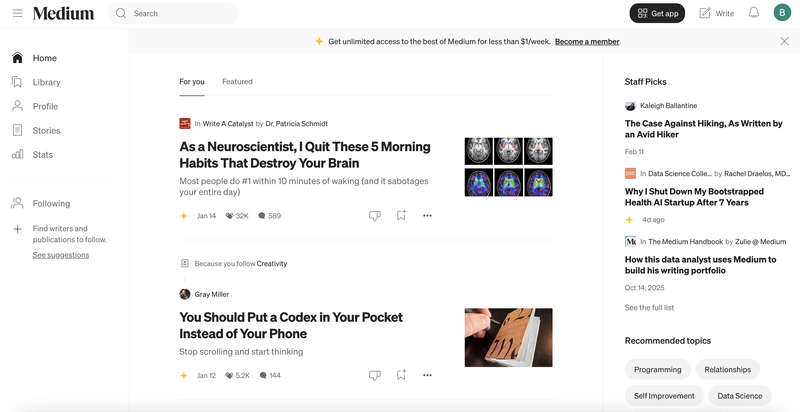Screen dimensions: 800x412
Task: Open three-dot menu for Codex article
Action: pos(427,375)
